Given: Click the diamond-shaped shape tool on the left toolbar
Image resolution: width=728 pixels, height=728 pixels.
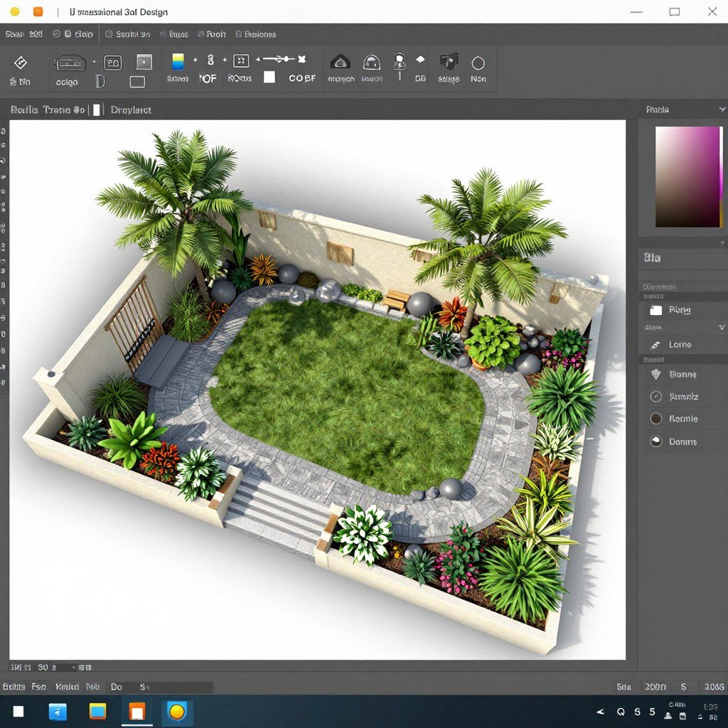Looking at the screenshot, I should click(x=19, y=63).
